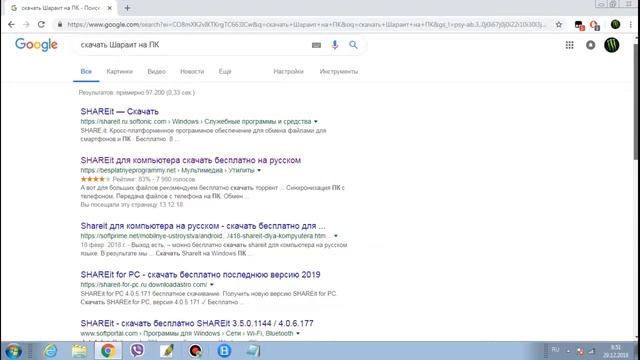Open Настройки search settings

coord(289,71)
